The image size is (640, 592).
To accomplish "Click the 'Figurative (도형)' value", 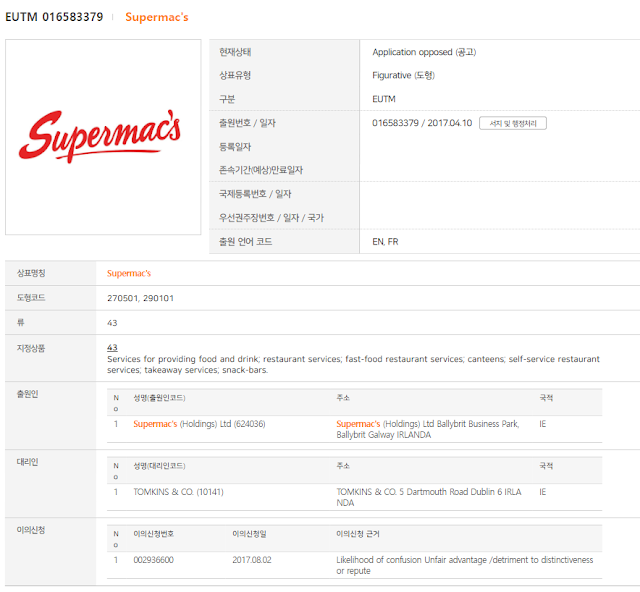I will pyautogui.click(x=403, y=75).
